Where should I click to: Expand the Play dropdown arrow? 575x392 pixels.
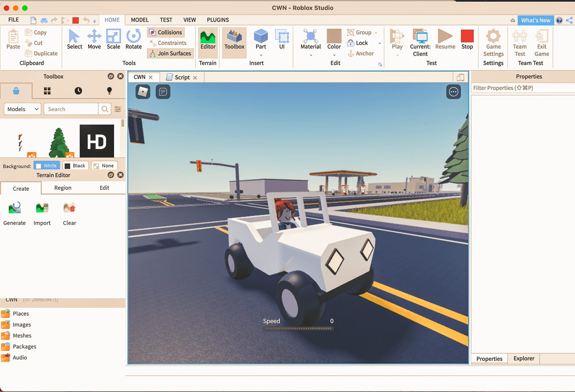tap(397, 56)
